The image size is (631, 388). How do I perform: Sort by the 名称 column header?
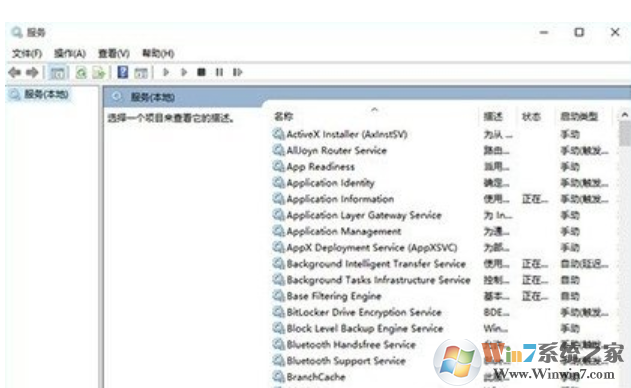pos(284,116)
